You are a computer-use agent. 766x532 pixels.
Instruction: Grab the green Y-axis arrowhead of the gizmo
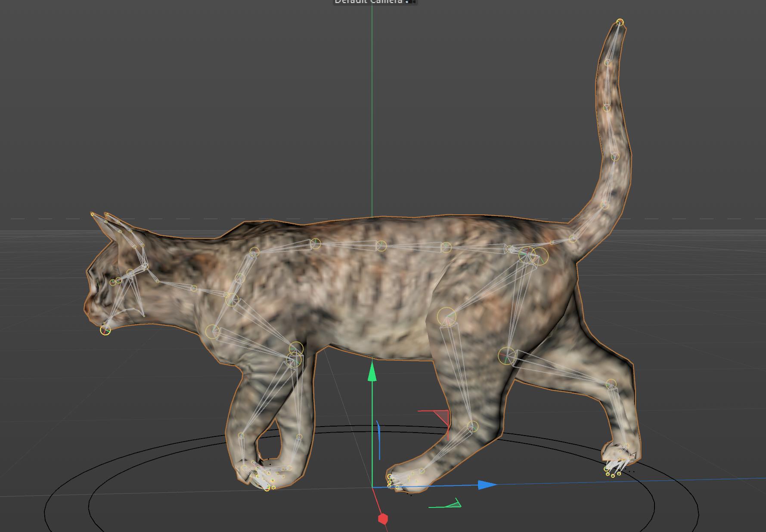click(x=372, y=372)
